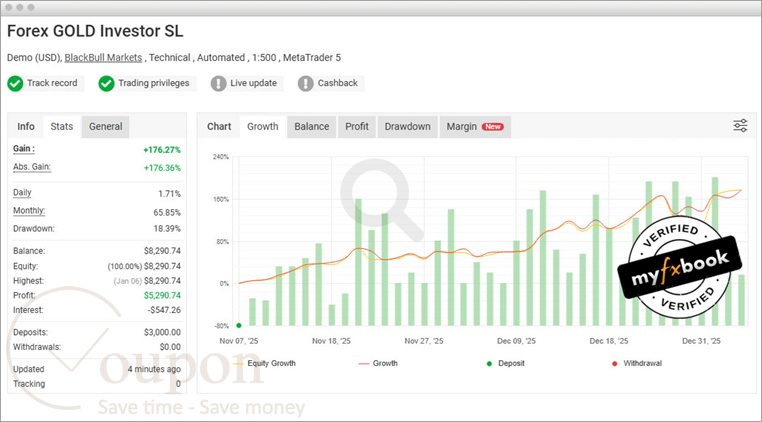The height and width of the screenshot is (422, 762).
Task: Click the Abs. Gain stat label
Action: pos(32,167)
